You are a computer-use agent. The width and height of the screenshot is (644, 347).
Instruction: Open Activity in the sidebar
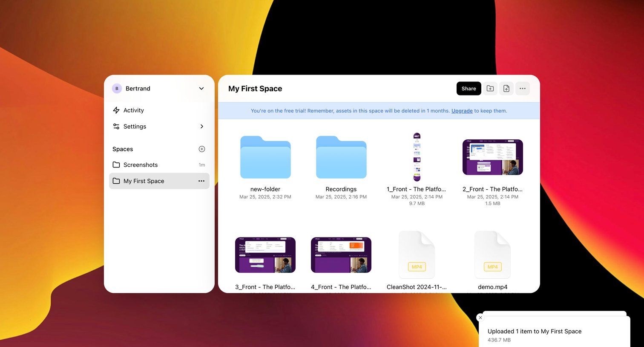[159, 110]
